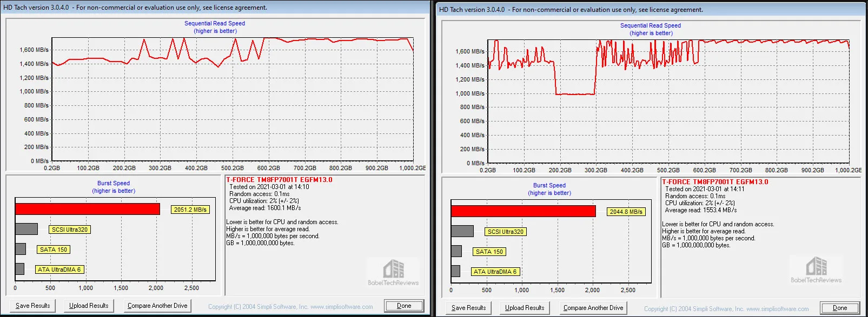Click the left HD Tach window title bar
Image resolution: width=868 pixels, height=317 pixels.
[215, 8]
